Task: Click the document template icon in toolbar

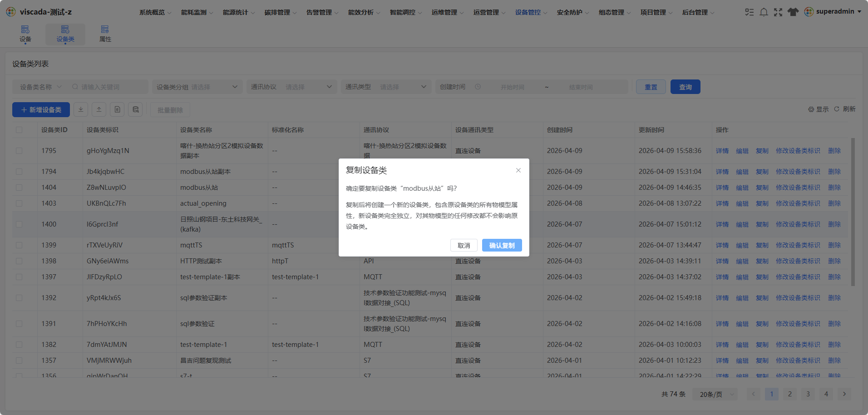Action: coord(117,109)
